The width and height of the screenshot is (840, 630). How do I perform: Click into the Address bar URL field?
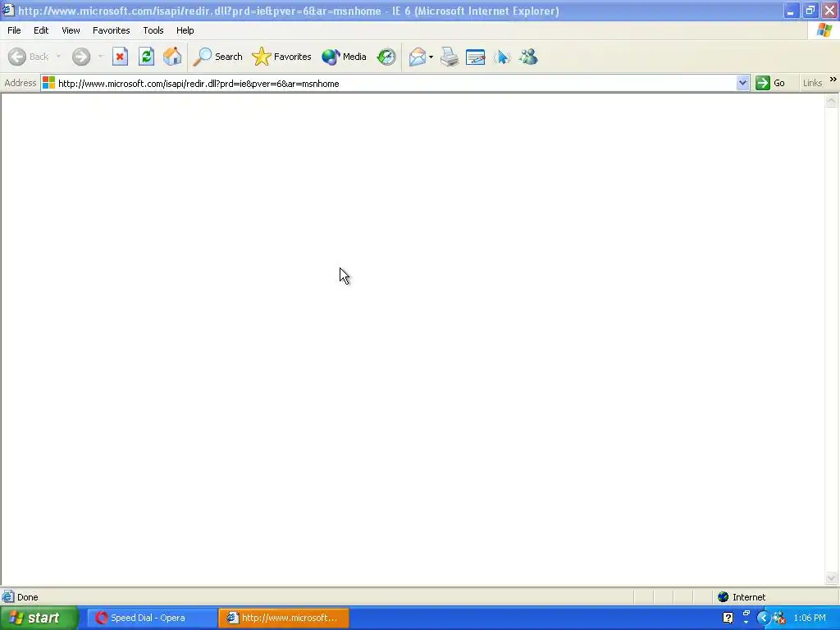point(395,84)
